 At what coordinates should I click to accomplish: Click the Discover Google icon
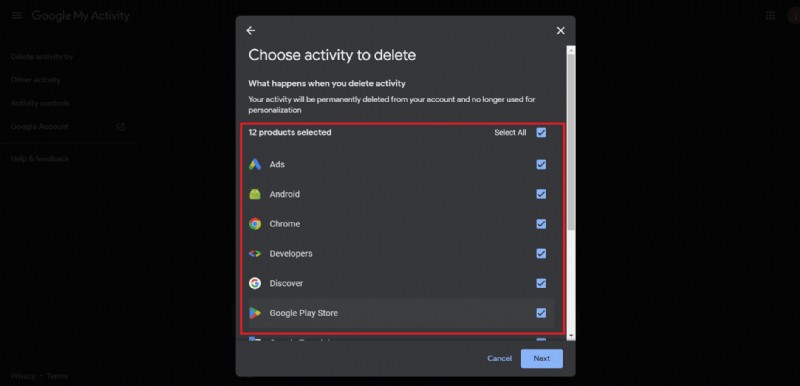255,283
